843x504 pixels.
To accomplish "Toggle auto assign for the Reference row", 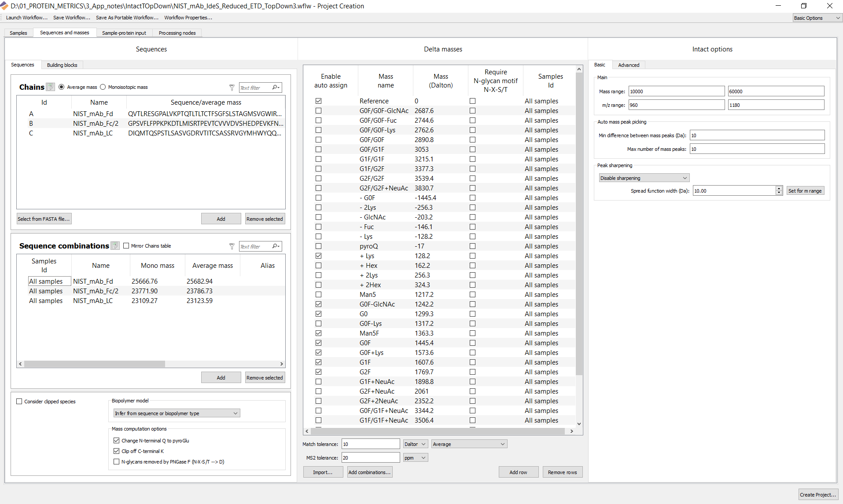I will [x=318, y=101].
